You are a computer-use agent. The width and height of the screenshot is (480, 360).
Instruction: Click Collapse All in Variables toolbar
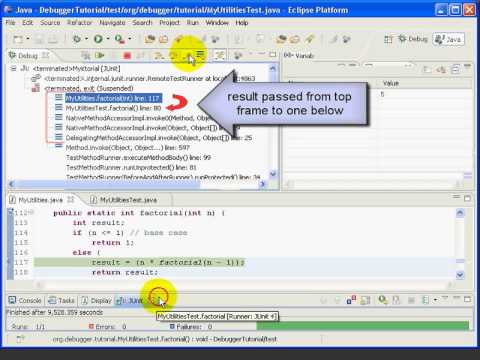coord(455,69)
